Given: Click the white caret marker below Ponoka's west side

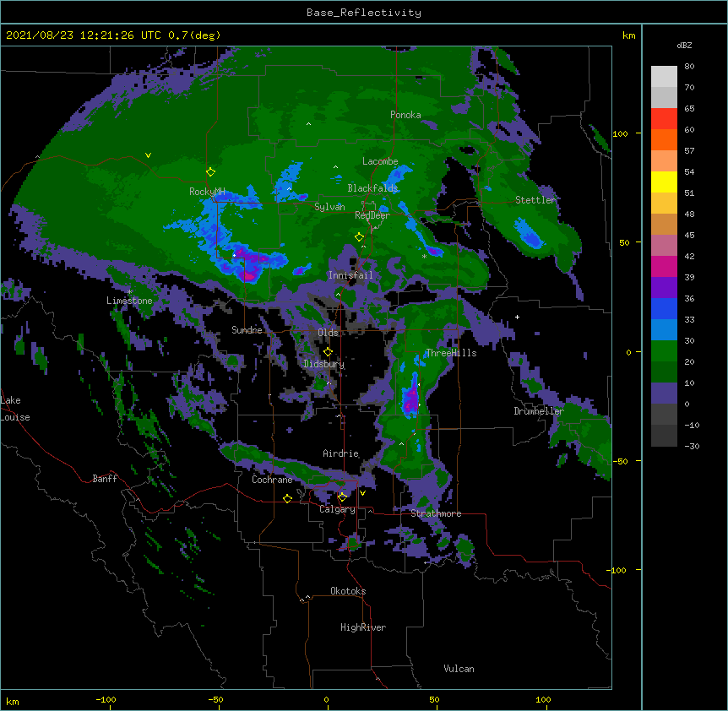Looking at the screenshot, I should click(x=309, y=124).
